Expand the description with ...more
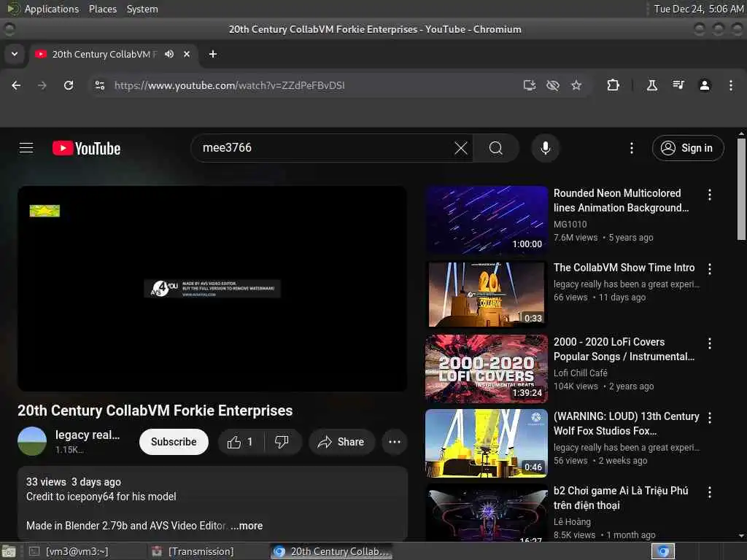The image size is (747, 560). click(x=247, y=526)
